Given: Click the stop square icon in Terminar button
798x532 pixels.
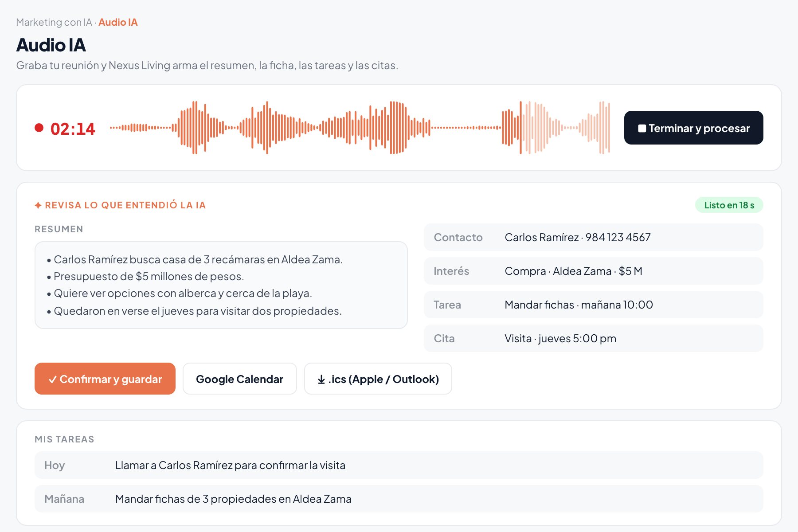Looking at the screenshot, I should pyautogui.click(x=642, y=129).
